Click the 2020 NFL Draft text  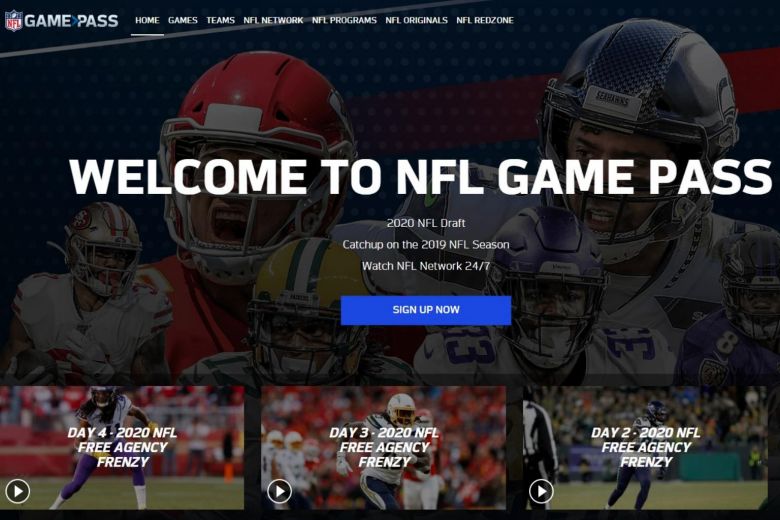pos(426,223)
